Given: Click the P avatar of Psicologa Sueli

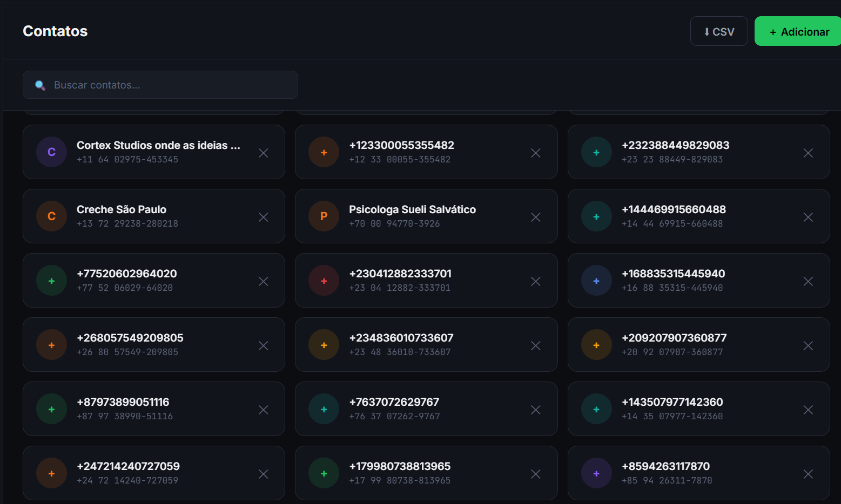Looking at the screenshot, I should (x=324, y=216).
